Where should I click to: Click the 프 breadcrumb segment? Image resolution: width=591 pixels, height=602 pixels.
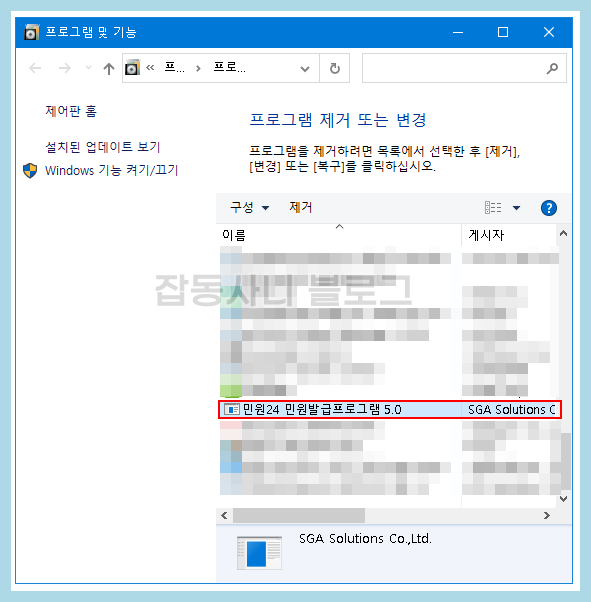[x=174, y=68]
